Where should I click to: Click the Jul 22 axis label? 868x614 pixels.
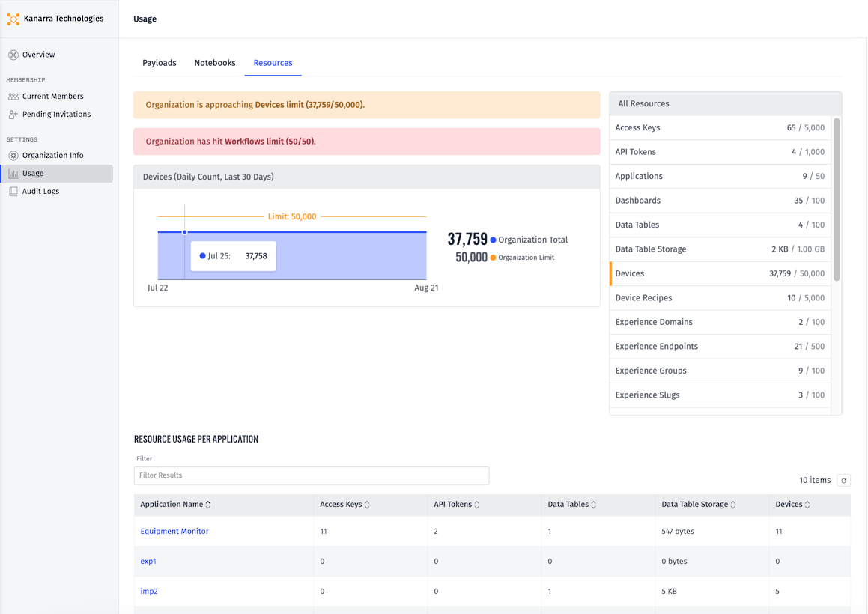[x=158, y=288]
